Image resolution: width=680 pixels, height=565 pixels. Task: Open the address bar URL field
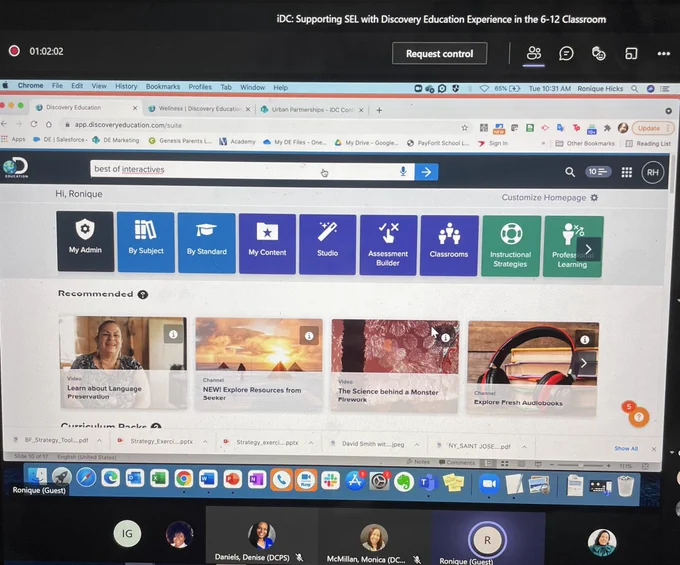pyautogui.click(x=260, y=126)
